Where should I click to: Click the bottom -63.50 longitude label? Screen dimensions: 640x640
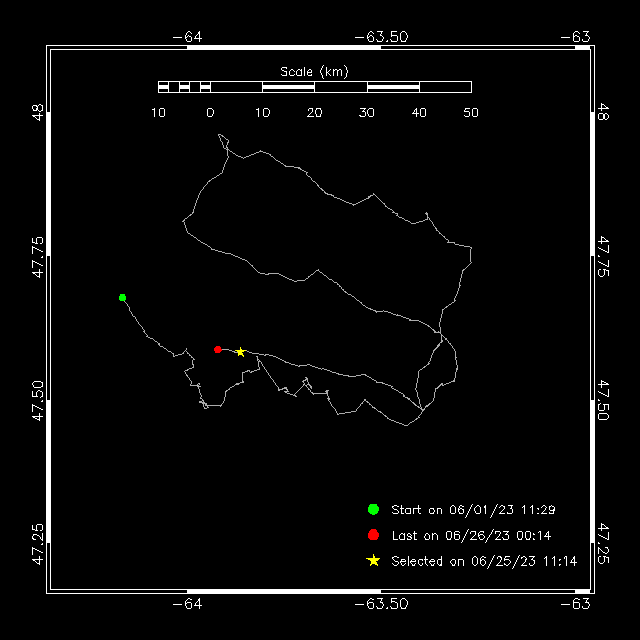coord(381,604)
